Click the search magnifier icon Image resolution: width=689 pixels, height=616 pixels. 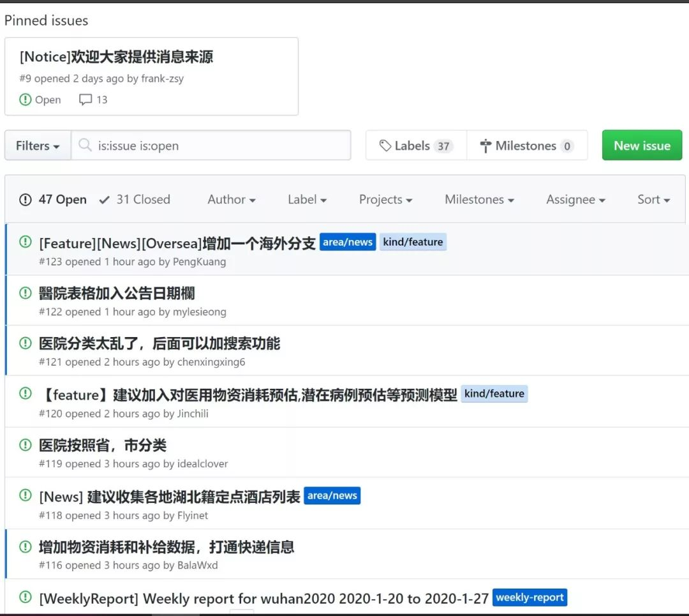85,145
